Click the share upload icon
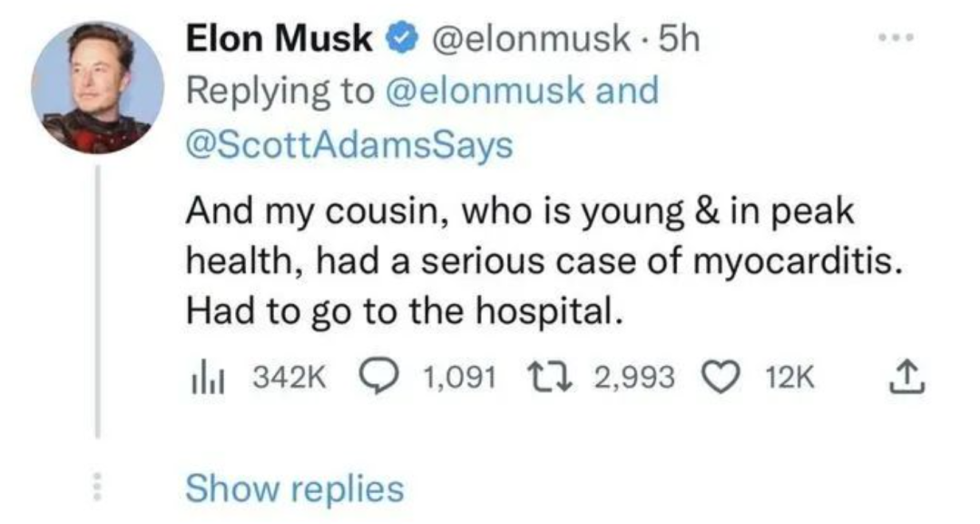 pyautogui.click(x=908, y=375)
